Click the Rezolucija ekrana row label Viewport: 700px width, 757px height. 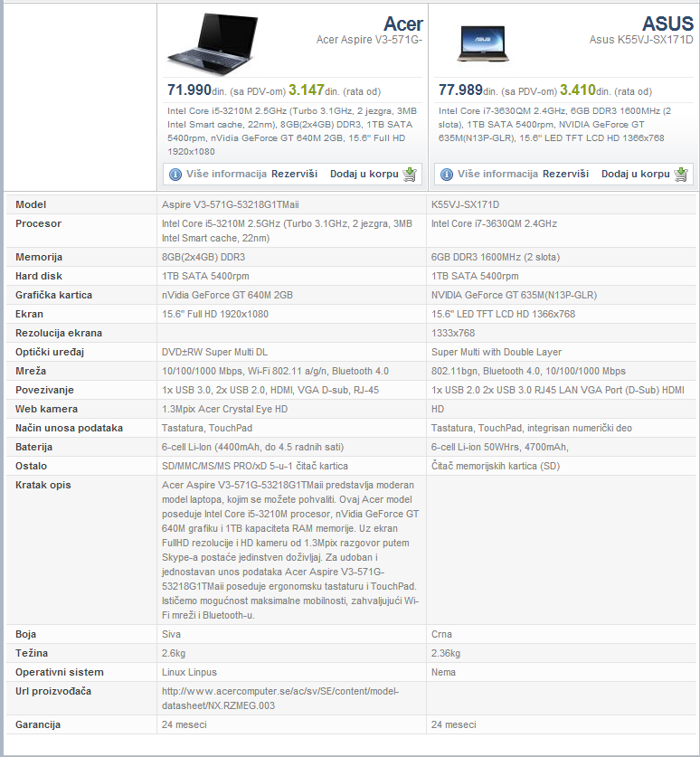click(59, 333)
